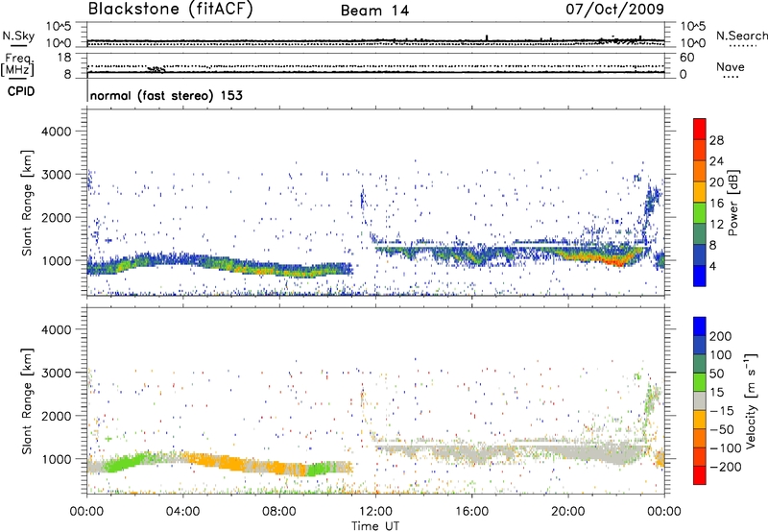Click the solid line sample under N.Sky
This screenshot has width=768, height=532.
(x=18, y=45)
